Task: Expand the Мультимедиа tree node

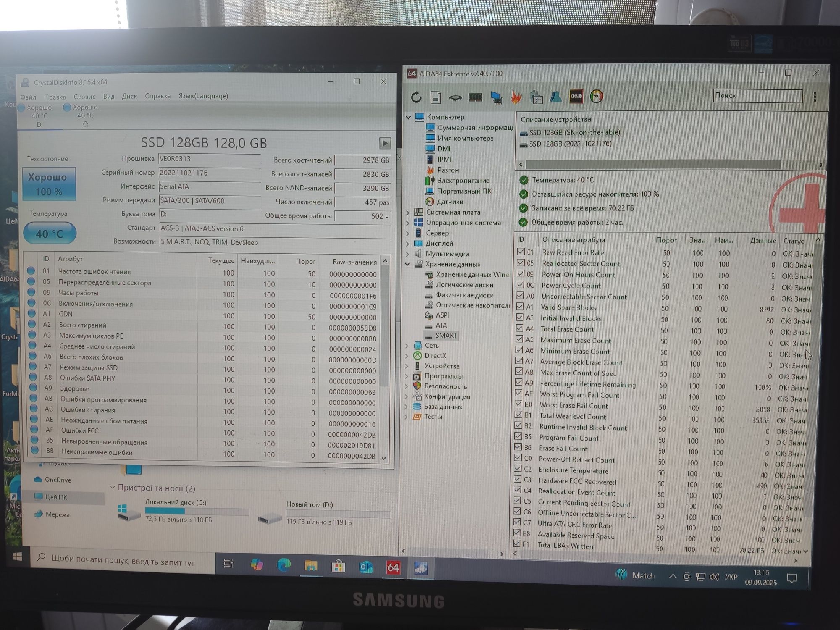Action: point(407,254)
